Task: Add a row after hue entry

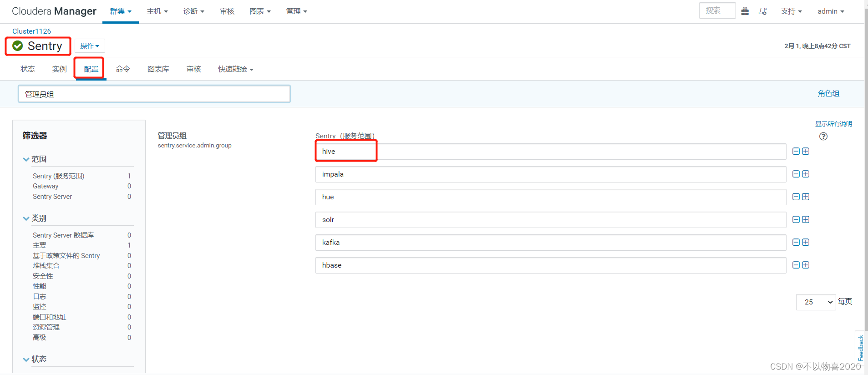Action: click(x=806, y=197)
